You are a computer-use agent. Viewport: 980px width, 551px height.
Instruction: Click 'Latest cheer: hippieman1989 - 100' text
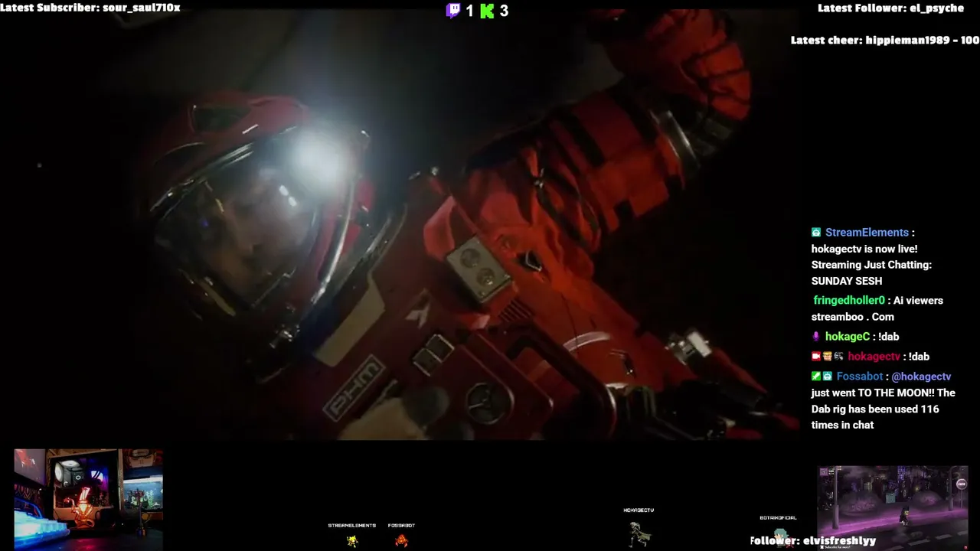tap(885, 40)
